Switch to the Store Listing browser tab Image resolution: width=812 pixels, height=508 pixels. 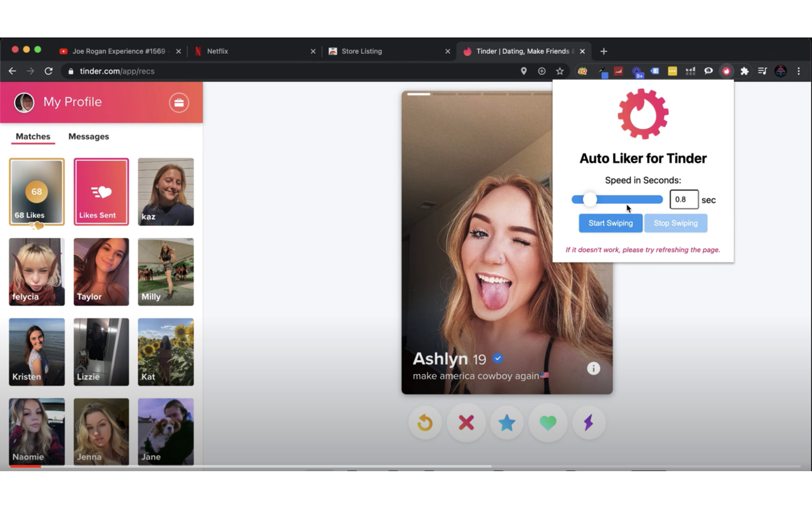pyautogui.click(x=390, y=51)
